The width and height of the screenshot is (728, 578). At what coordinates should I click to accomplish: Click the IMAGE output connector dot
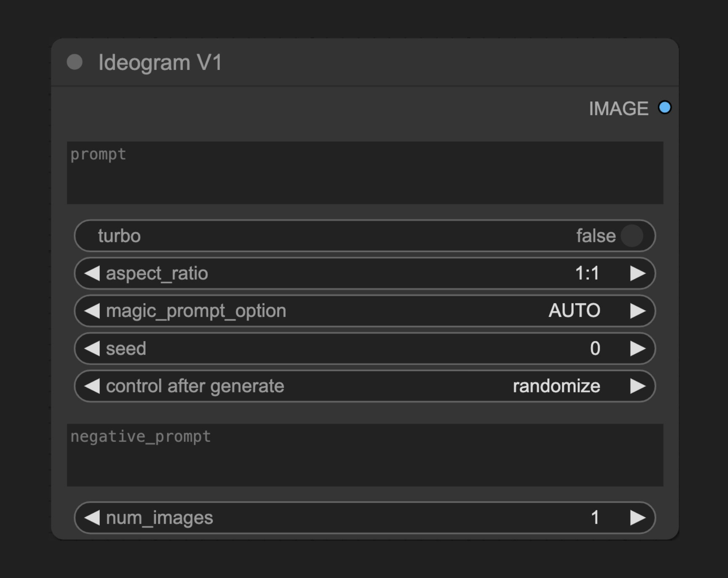(664, 108)
